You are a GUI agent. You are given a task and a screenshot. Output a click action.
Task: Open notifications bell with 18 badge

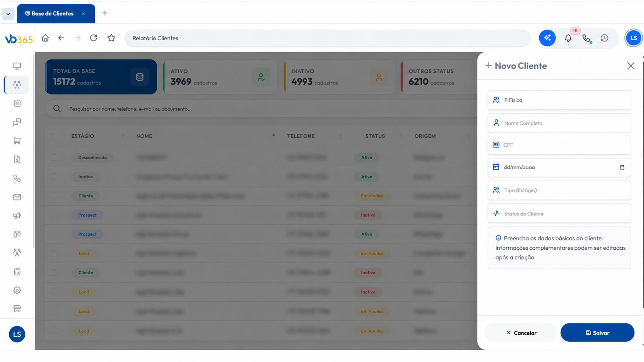pos(568,38)
